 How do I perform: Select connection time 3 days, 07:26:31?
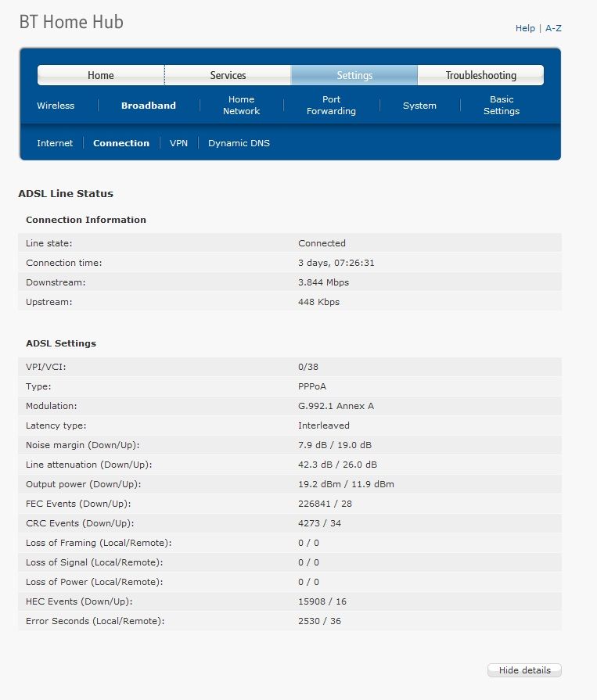coord(336,263)
